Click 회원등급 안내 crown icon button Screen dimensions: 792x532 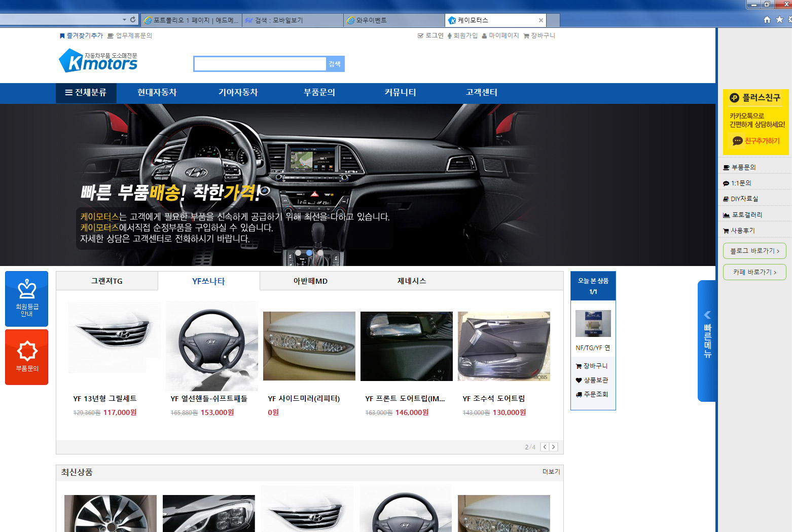[x=27, y=299]
